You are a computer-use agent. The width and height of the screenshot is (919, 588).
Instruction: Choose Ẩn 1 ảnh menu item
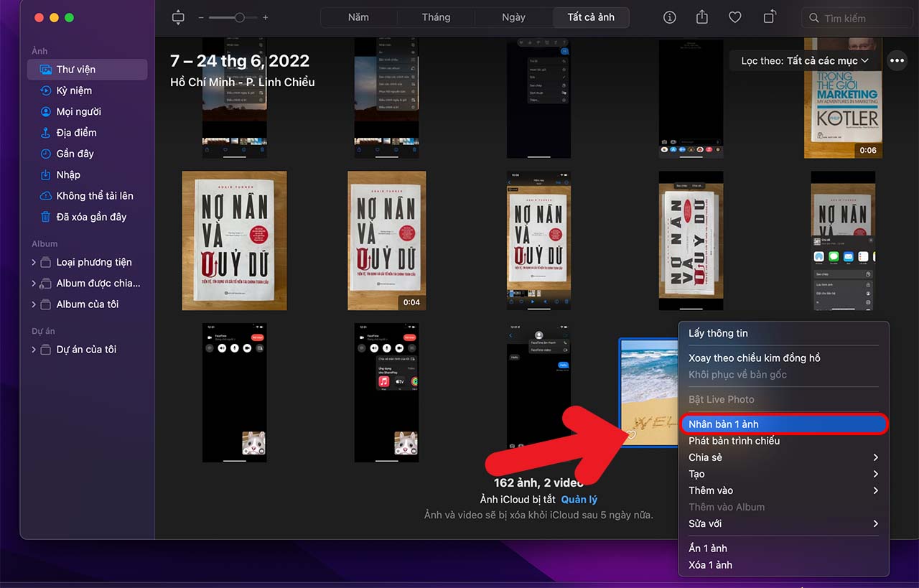[784, 549]
